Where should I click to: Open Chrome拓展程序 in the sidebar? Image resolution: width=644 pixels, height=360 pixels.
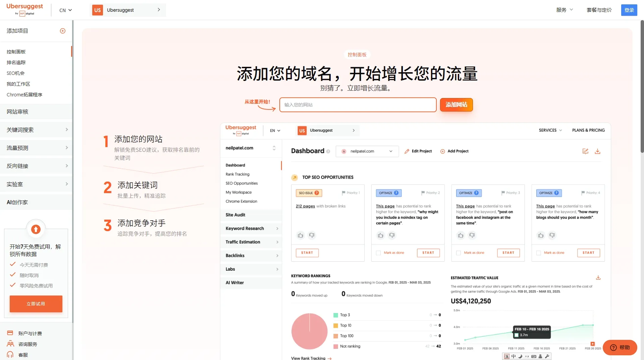24,95
